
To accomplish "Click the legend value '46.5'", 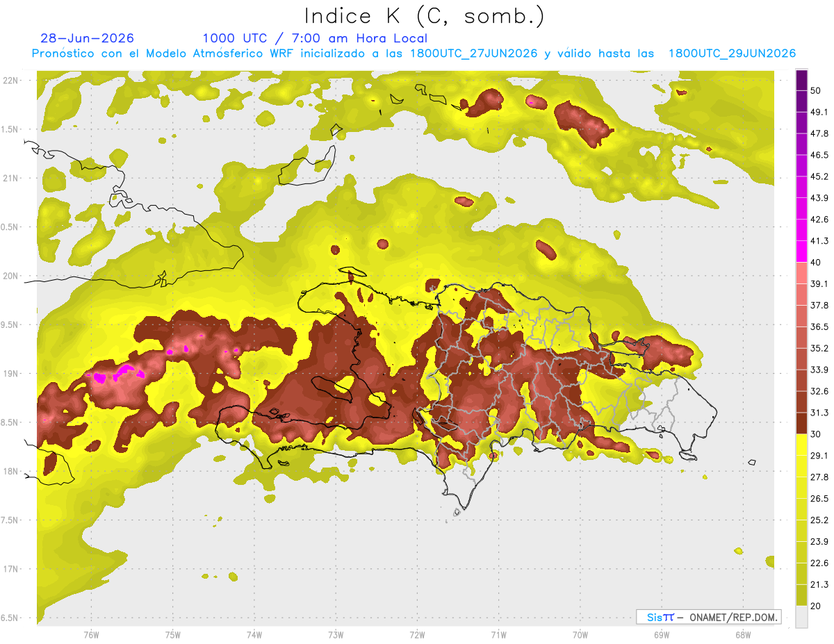I will pos(819,155).
